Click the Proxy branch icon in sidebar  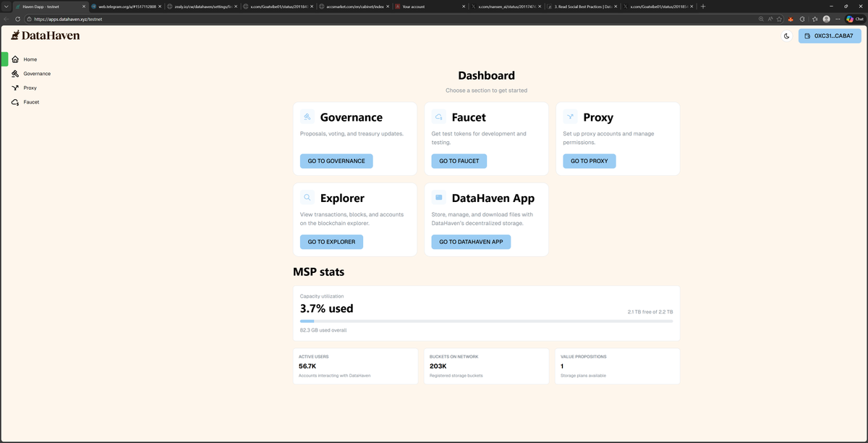tap(15, 88)
